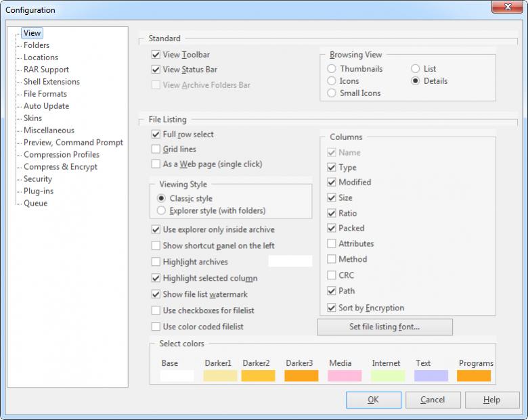Open the Queue settings page
The height and width of the screenshot is (420, 528).
point(35,203)
